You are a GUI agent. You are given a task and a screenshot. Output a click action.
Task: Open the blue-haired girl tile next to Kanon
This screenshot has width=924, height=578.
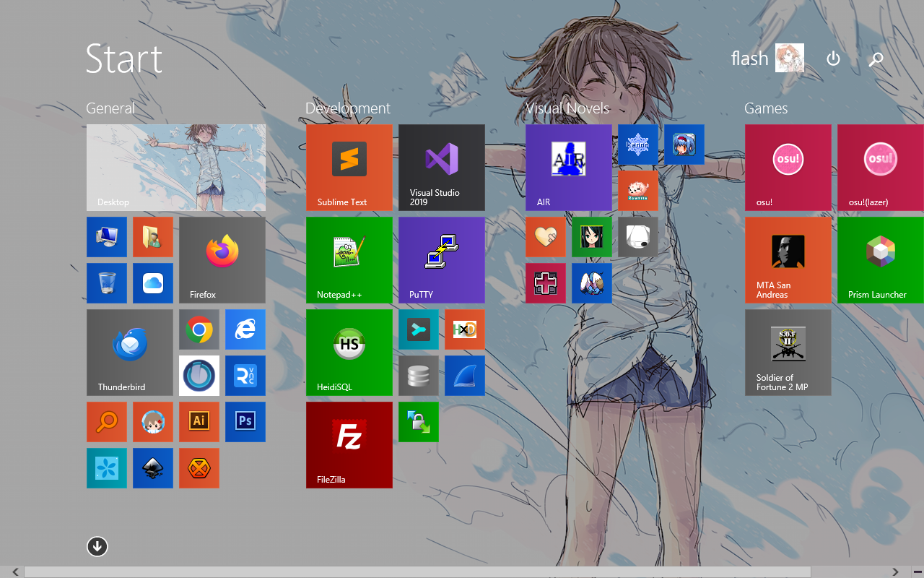coord(684,144)
